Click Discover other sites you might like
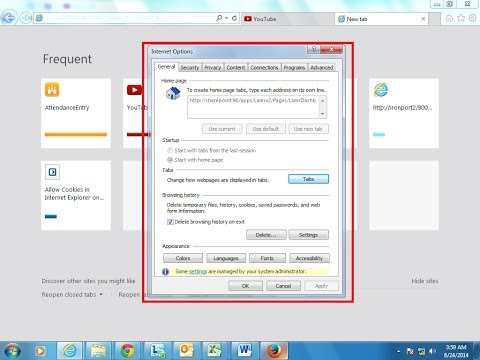Viewport: 480px width, 360px height. pos(88,281)
